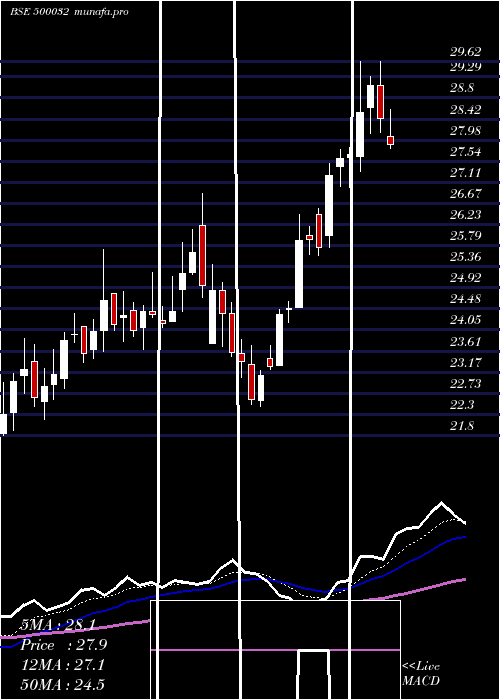Click the 23.17 price axis label
Viewport: 500px width, 700px height.
(x=465, y=362)
